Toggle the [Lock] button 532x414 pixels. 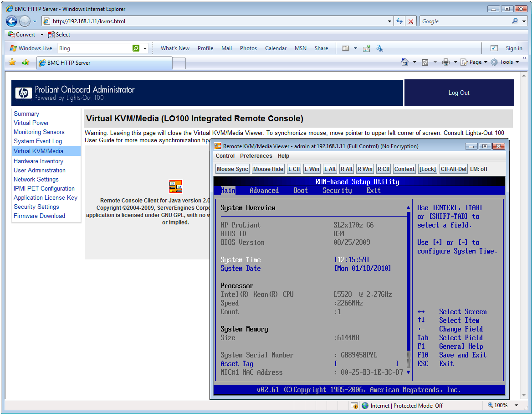tap(427, 169)
